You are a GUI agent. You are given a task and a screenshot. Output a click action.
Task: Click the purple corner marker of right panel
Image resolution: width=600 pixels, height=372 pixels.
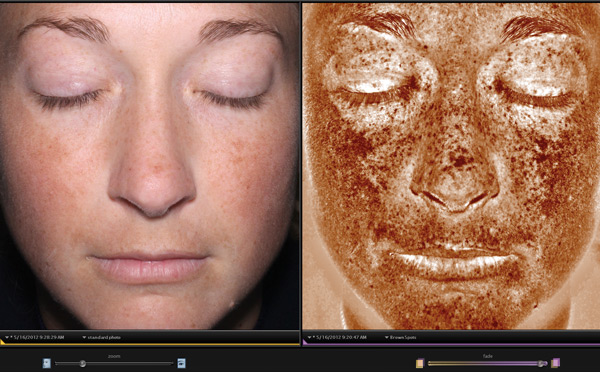[305, 342]
